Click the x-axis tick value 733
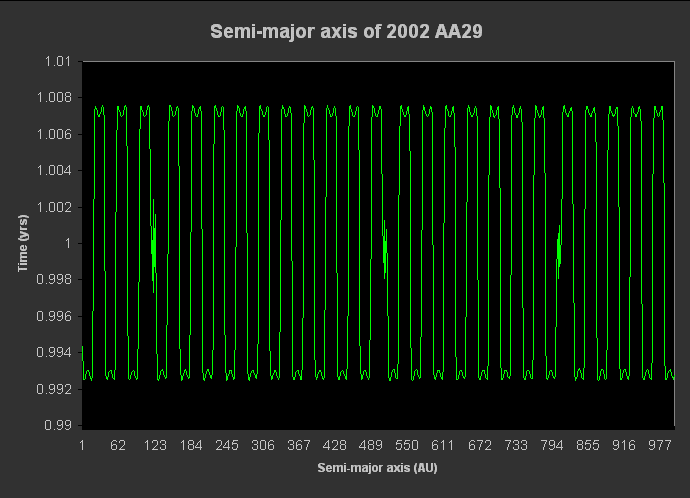 pyautogui.click(x=516, y=446)
